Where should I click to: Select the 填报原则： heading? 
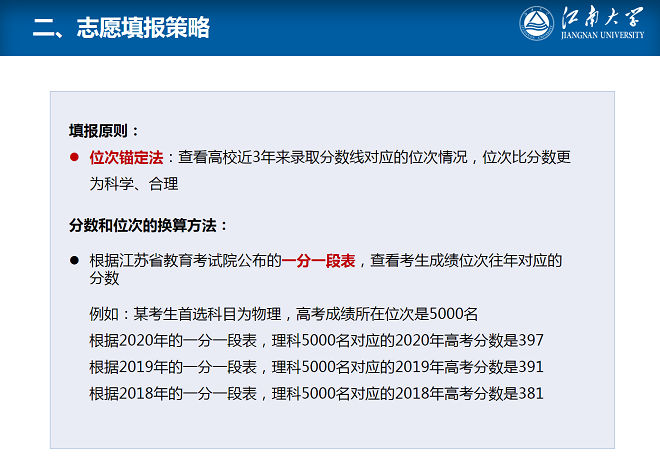coord(105,130)
